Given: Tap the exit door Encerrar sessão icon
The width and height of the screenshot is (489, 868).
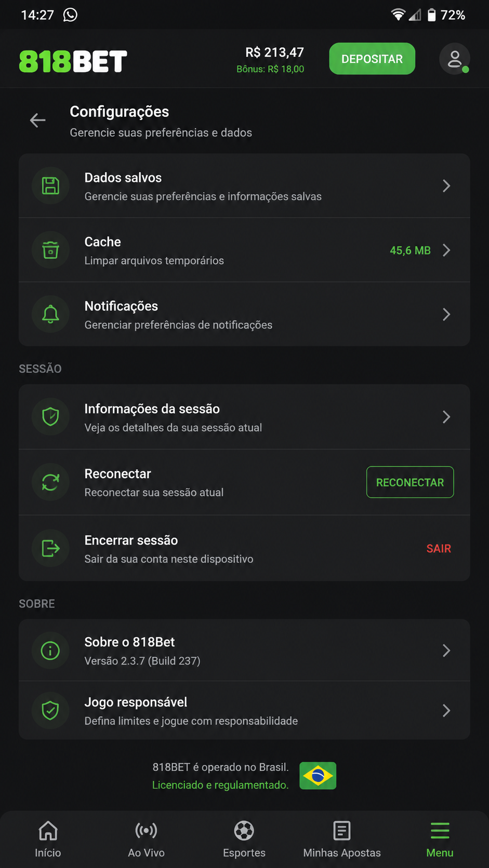Looking at the screenshot, I should click(50, 548).
